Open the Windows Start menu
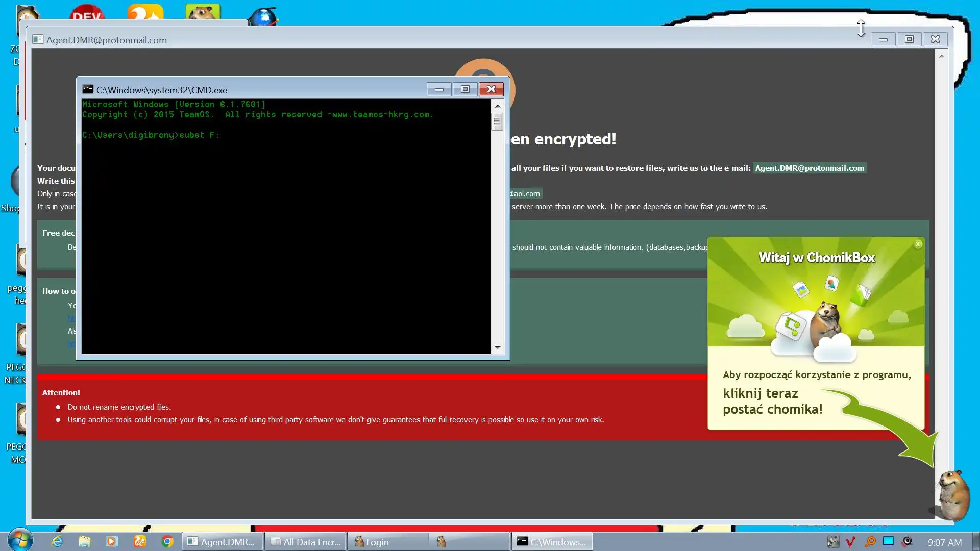Image resolution: width=980 pixels, height=551 pixels. tap(20, 541)
